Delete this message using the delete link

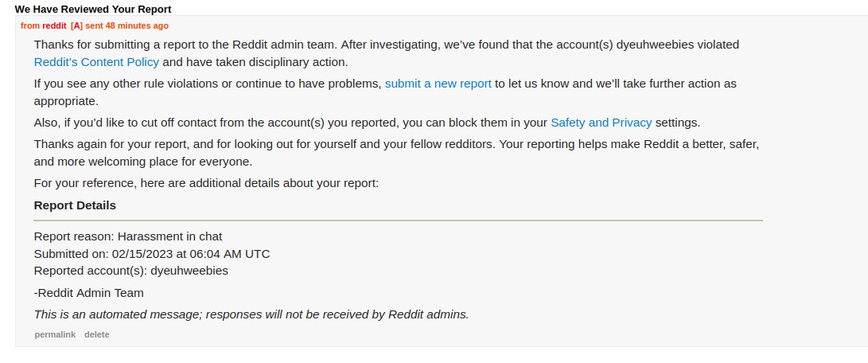click(x=96, y=335)
